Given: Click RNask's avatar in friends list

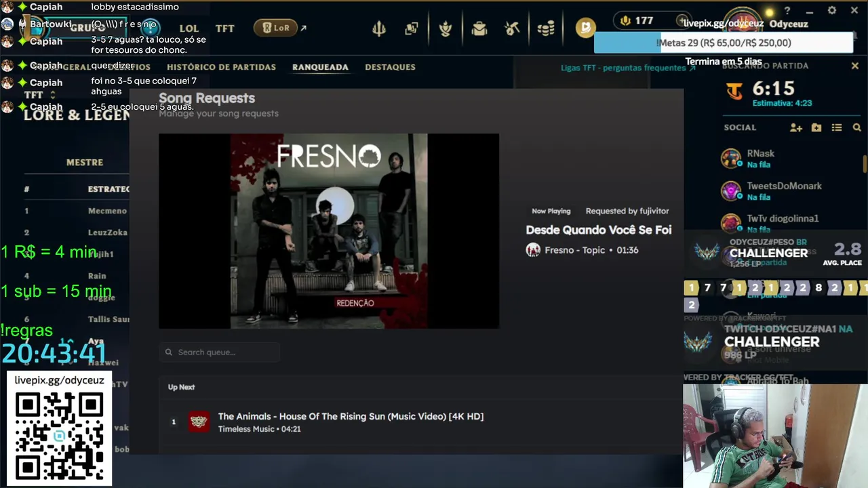Looking at the screenshot, I should tap(731, 159).
